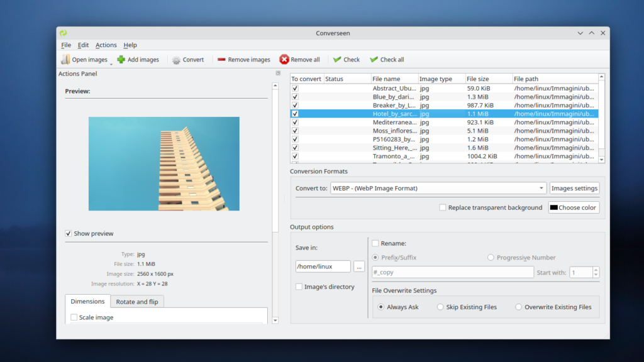Toggle the Show preview checkbox

[x=69, y=234]
